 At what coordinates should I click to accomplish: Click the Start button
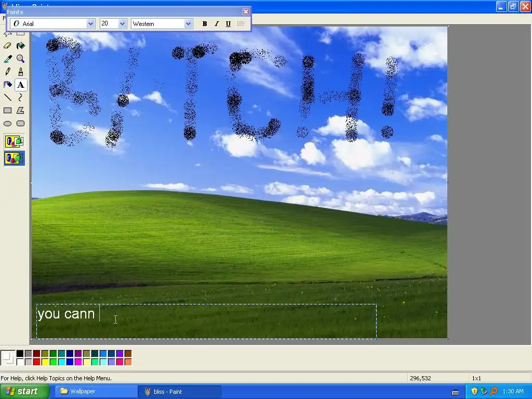(x=24, y=392)
